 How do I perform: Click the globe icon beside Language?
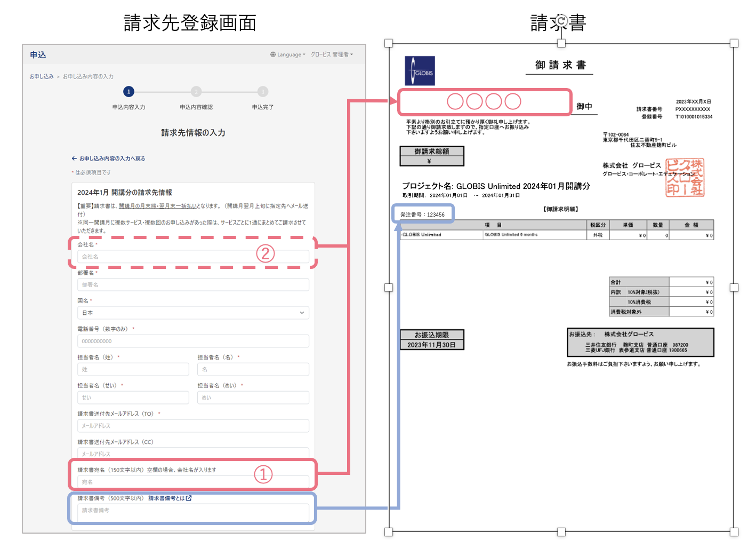[x=273, y=54]
